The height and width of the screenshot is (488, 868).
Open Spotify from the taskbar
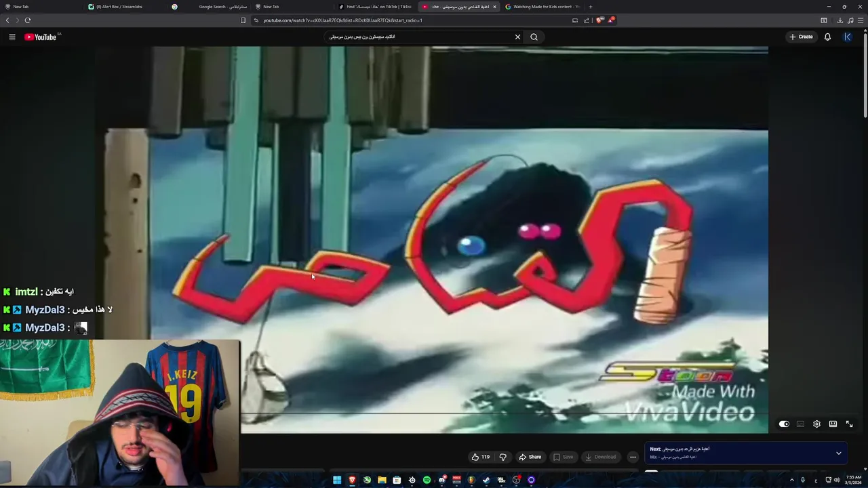point(427,480)
